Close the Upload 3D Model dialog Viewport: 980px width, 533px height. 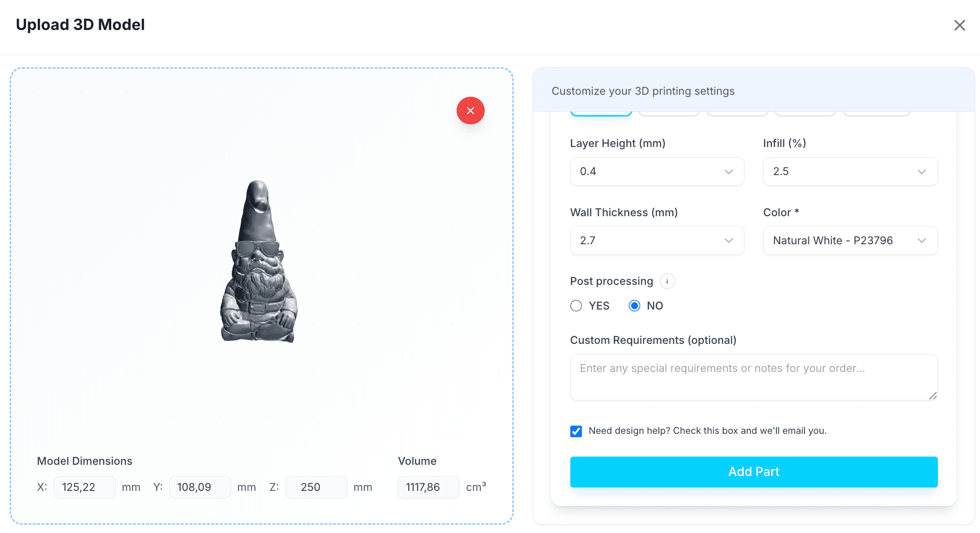tap(959, 25)
